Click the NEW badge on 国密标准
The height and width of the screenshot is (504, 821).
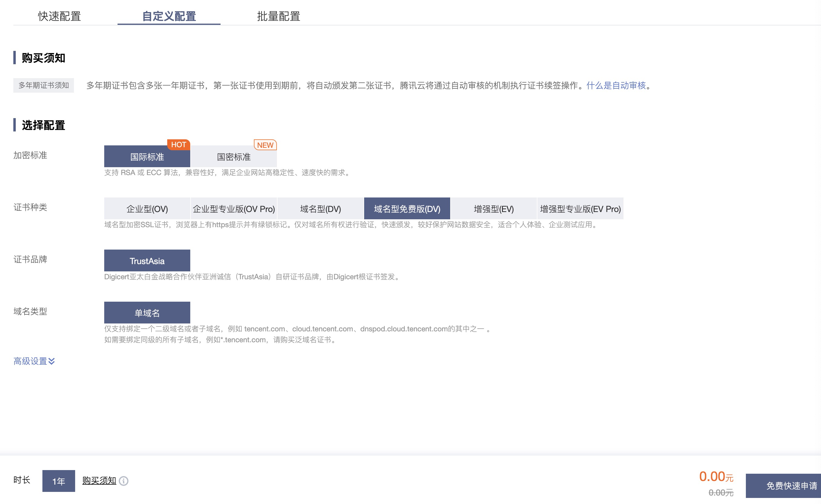coord(265,145)
